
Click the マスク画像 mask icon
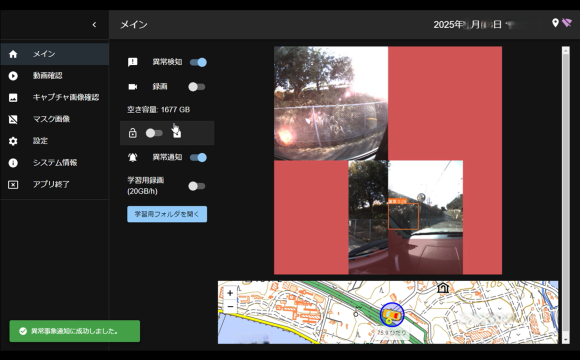[13, 120]
